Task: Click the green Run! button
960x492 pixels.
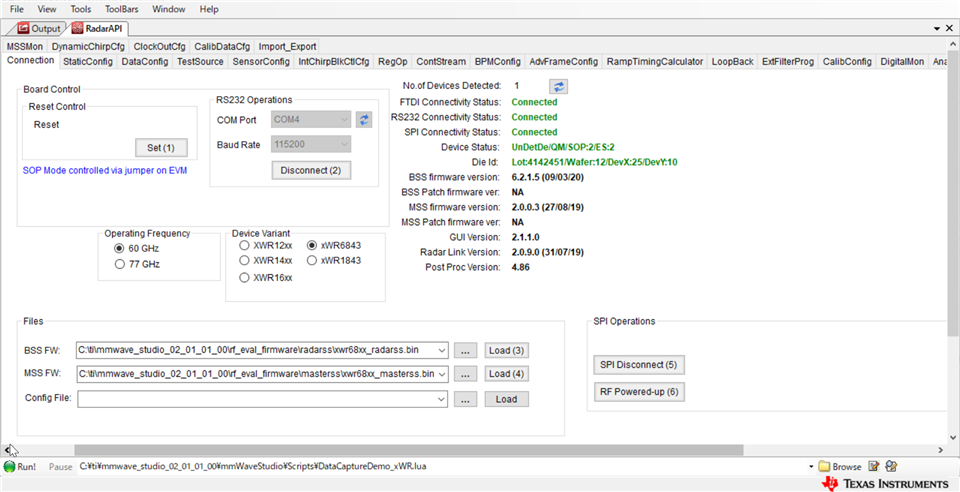Action: tap(20, 466)
